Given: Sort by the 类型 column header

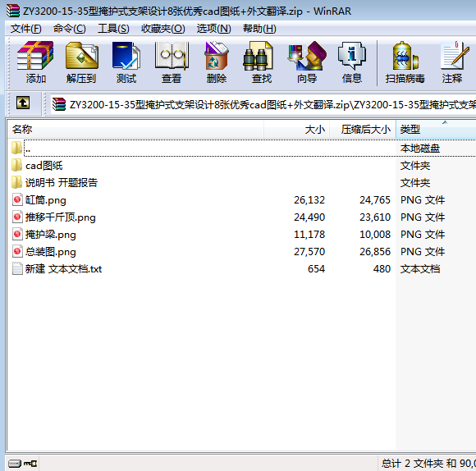Looking at the screenshot, I should [x=436, y=130].
